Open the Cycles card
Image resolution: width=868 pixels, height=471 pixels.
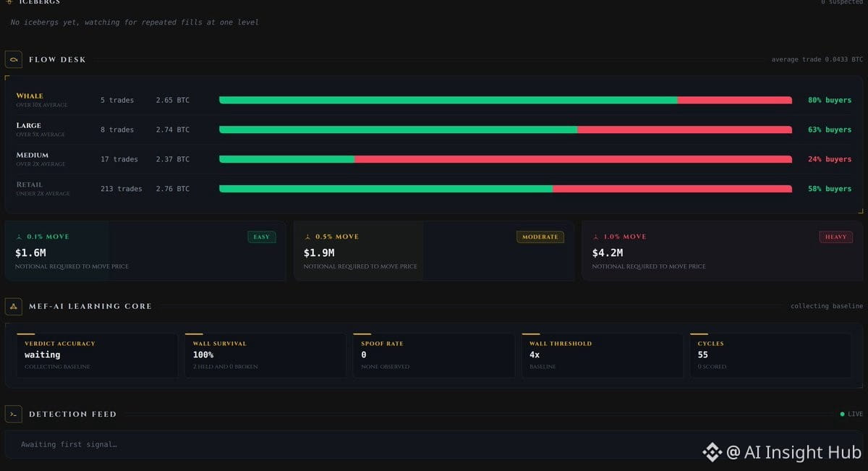771,355
